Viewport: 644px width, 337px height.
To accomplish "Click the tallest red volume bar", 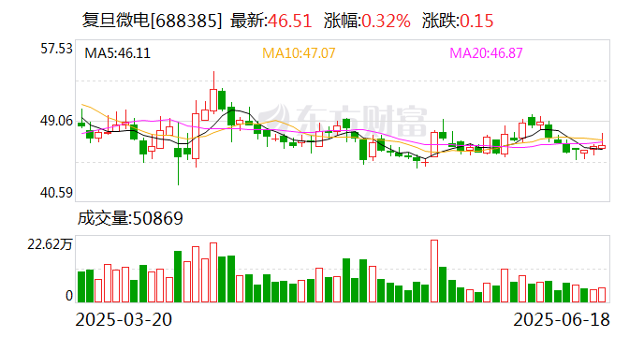I will tap(434, 271).
